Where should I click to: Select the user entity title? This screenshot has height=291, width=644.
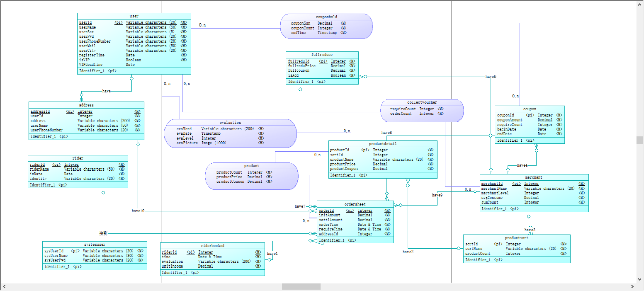click(x=134, y=16)
